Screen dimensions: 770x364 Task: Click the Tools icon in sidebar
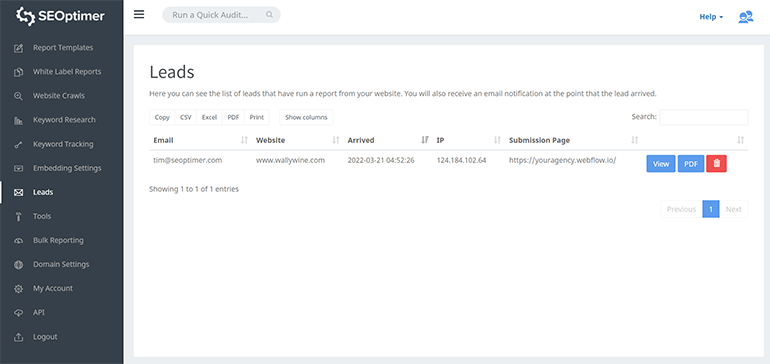(x=18, y=217)
